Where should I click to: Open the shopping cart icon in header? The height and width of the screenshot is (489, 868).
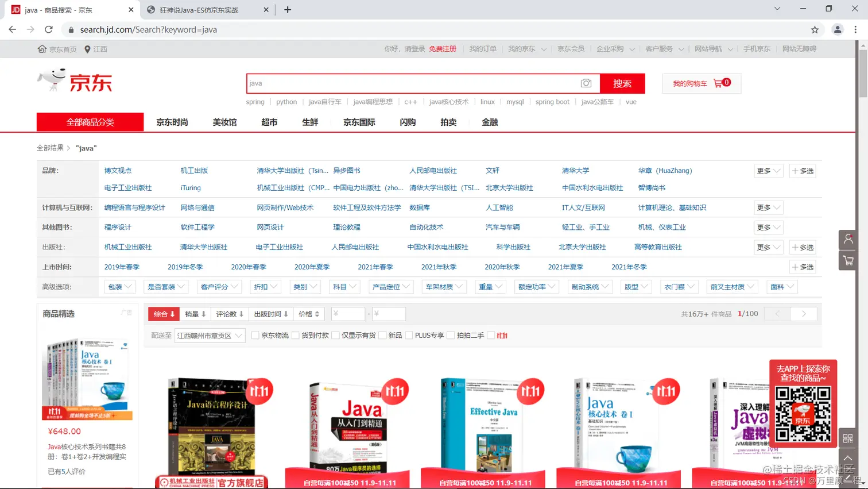point(718,83)
